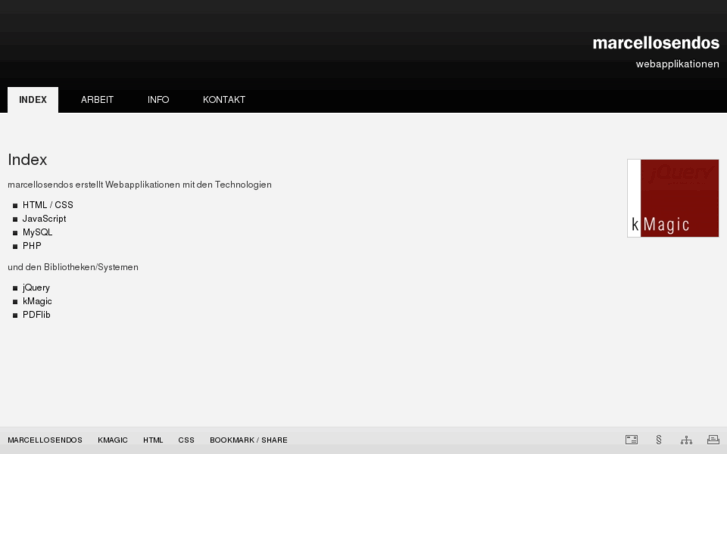The height and width of the screenshot is (545, 727).
Task: Open the Kontakt tab
Action: [x=224, y=100]
